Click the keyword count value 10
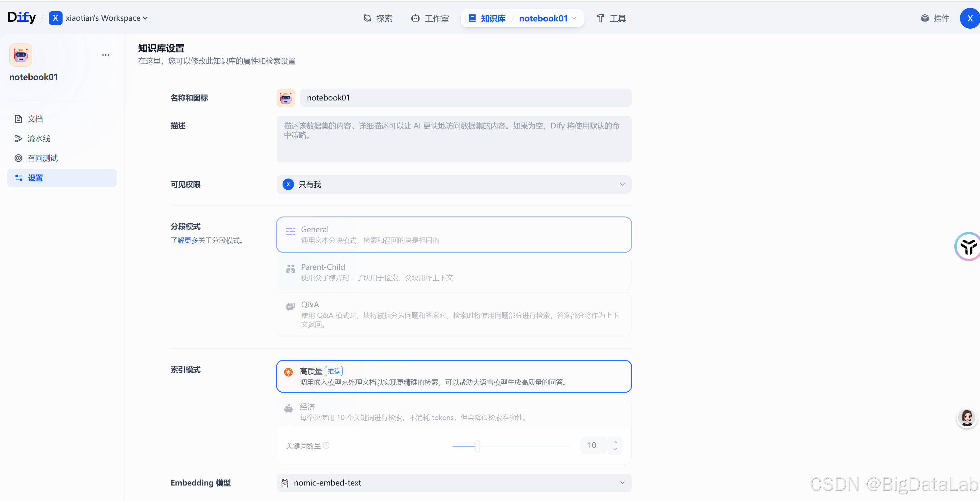The image size is (980, 501). click(x=592, y=445)
